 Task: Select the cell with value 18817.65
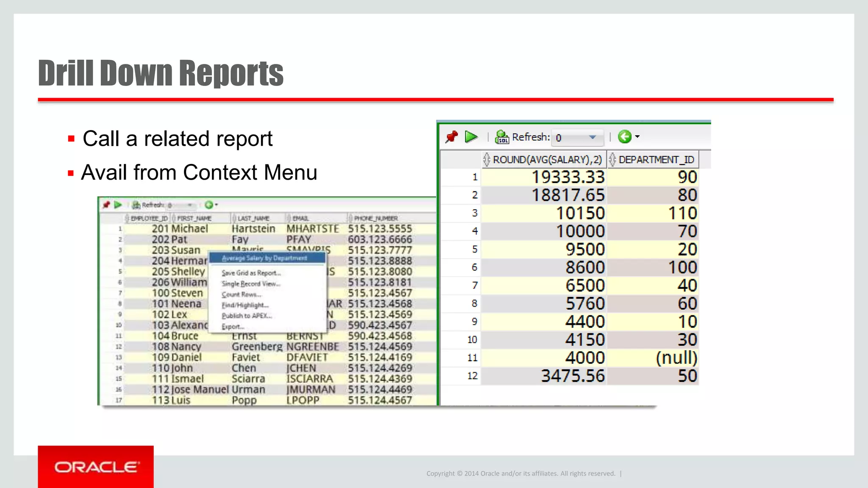[x=544, y=195]
